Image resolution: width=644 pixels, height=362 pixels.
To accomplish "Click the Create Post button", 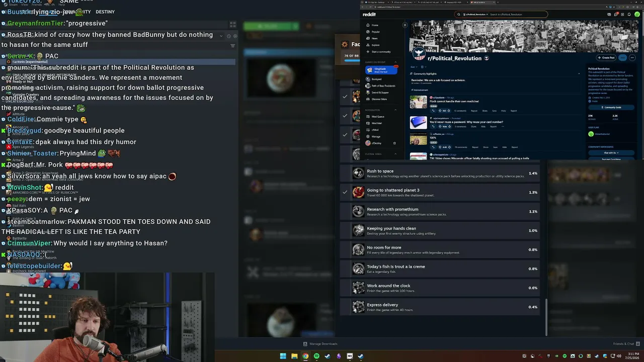I will point(606,58).
